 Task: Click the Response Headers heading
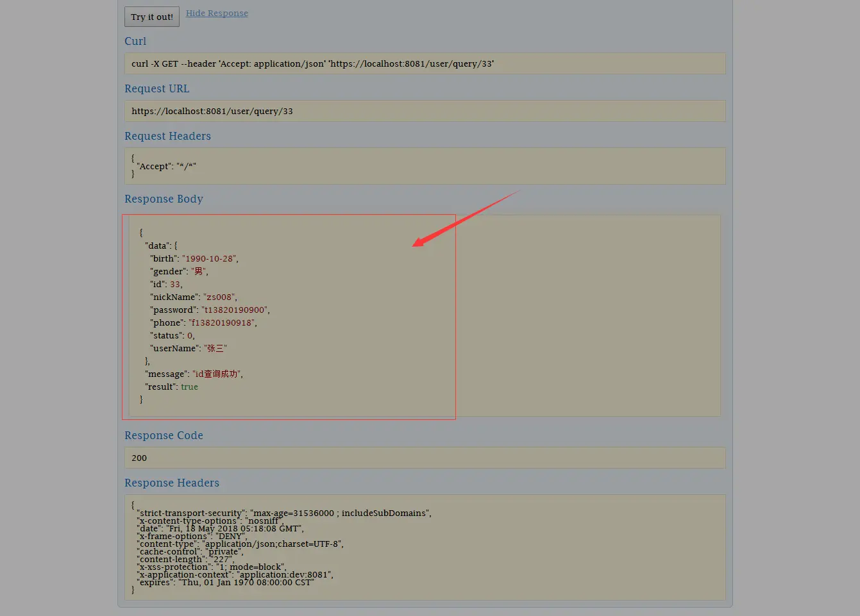(x=172, y=483)
